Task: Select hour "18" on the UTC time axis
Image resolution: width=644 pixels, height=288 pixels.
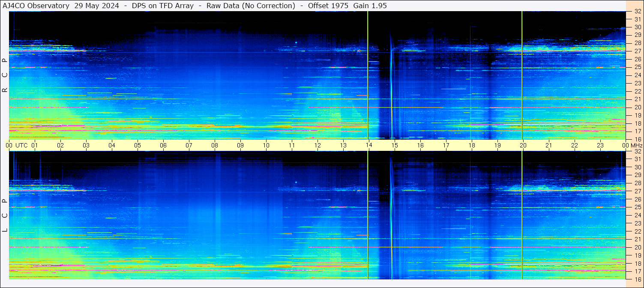Action: pos(472,145)
